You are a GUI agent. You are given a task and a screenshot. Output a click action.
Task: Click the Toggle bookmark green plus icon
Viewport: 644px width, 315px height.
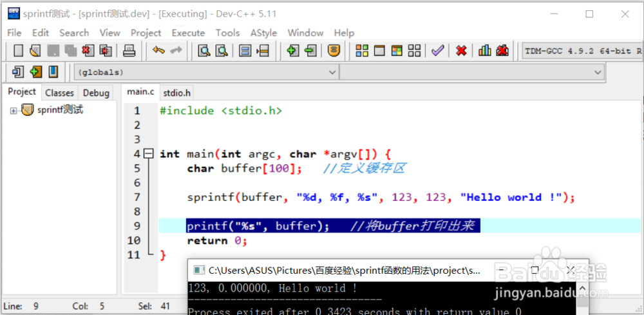click(35, 72)
